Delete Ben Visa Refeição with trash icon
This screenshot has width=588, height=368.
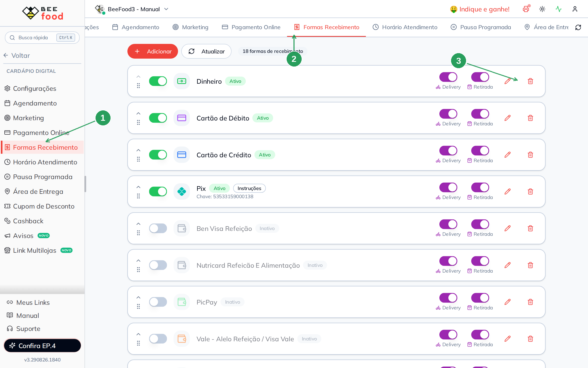pyautogui.click(x=530, y=228)
